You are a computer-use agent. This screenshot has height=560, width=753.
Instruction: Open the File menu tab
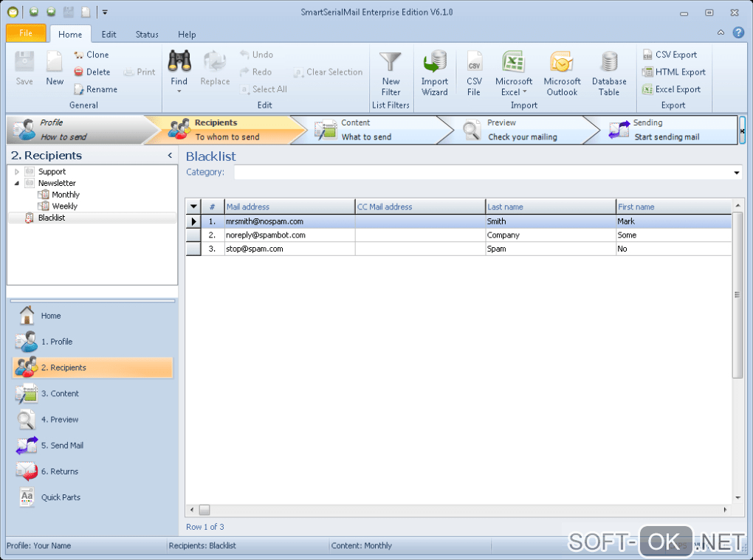[26, 33]
